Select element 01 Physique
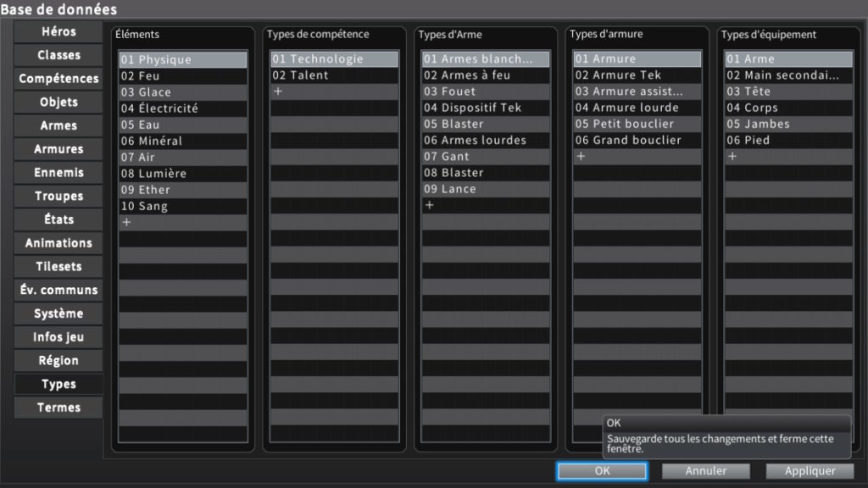Viewport: 868px width, 488px height. click(x=183, y=60)
